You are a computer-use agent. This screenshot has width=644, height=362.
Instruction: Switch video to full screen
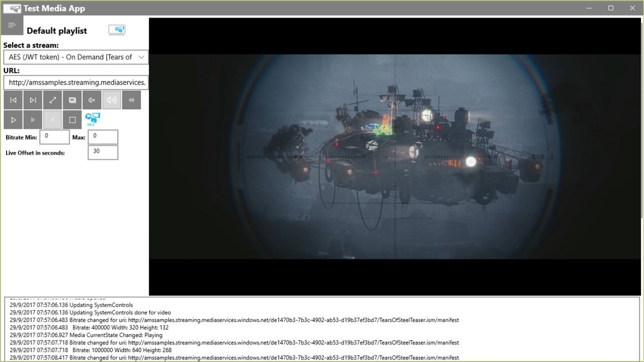[x=52, y=100]
